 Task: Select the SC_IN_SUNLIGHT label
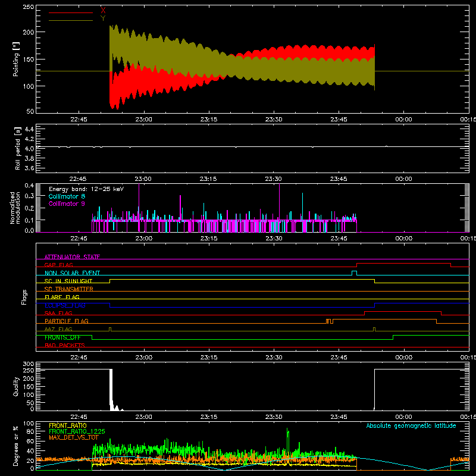pos(68,281)
